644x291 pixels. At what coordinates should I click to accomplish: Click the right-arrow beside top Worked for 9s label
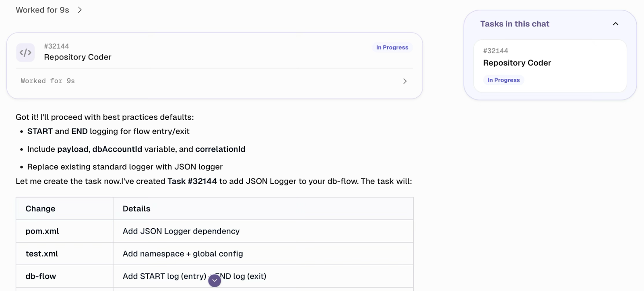point(80,10)
